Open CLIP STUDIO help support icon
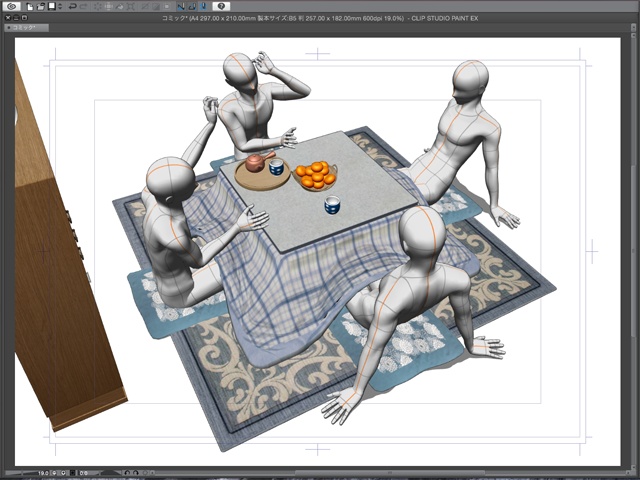The image size is (640, 480). point(221,6)
